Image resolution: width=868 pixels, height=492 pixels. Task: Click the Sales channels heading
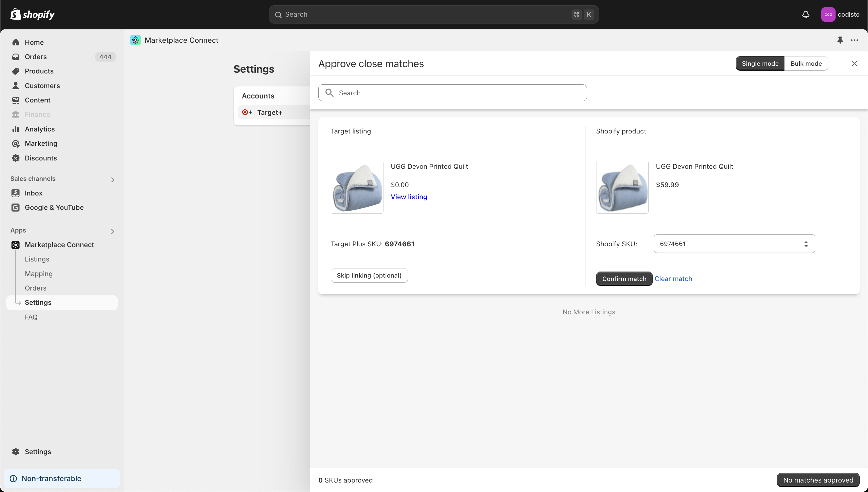coord(33,179)
